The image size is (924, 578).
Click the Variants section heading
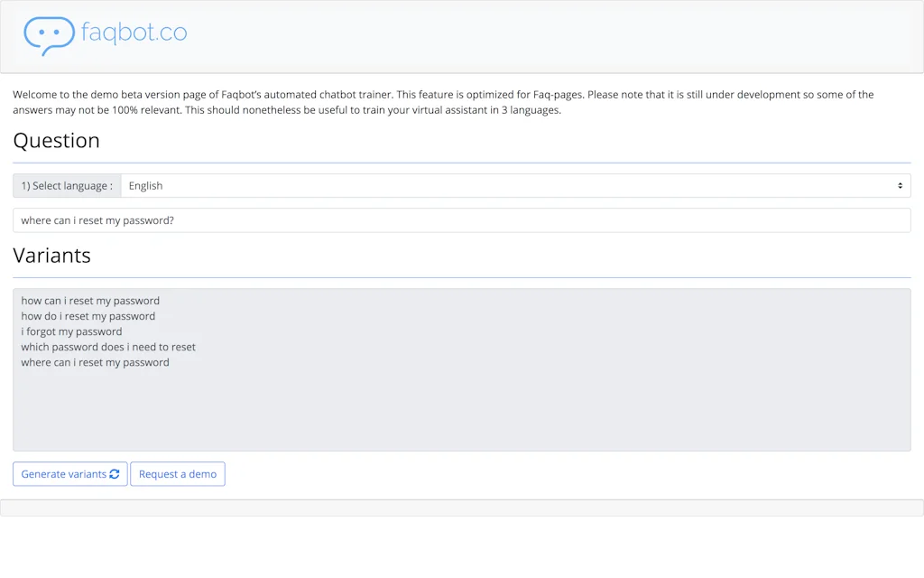[x=51, y=256]
